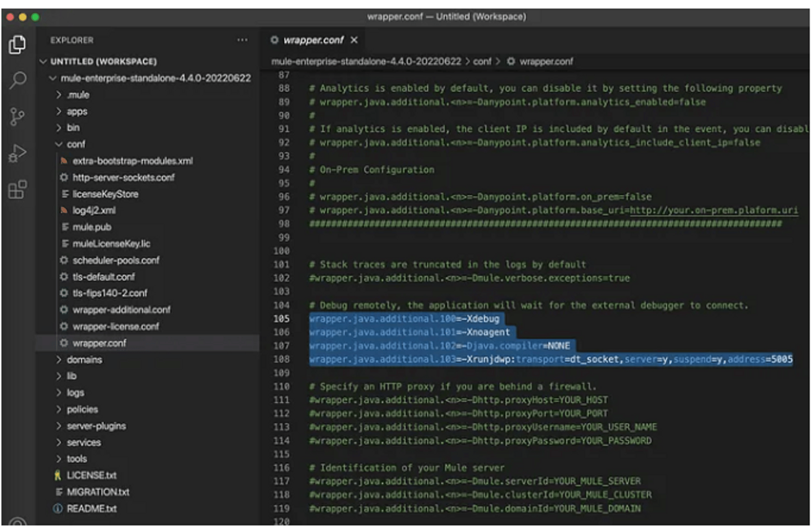Open the scheduler-pools.conf file
This screenshot has width=812, height=530.
pyautogui.click(x=115, y=260)
